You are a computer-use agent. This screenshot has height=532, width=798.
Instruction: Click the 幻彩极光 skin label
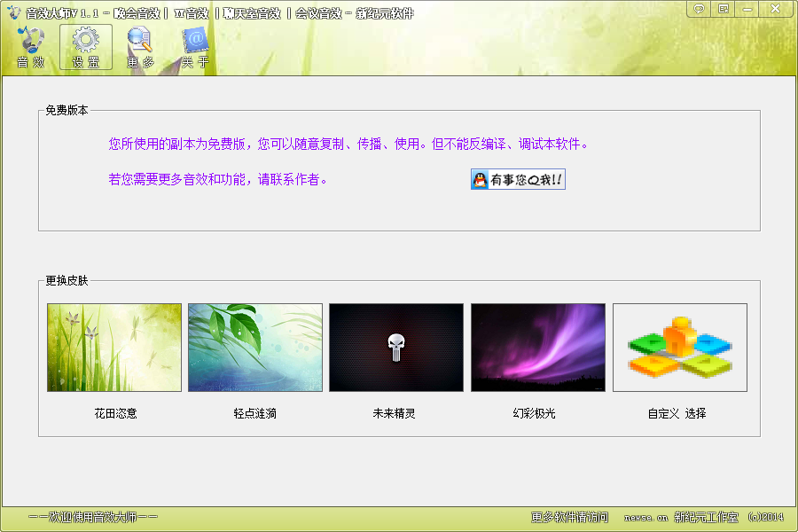[534, 413]
